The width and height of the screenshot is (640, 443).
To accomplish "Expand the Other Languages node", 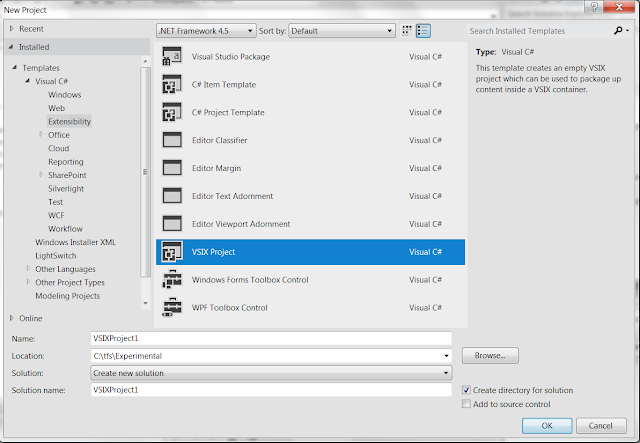I will 28,268.
